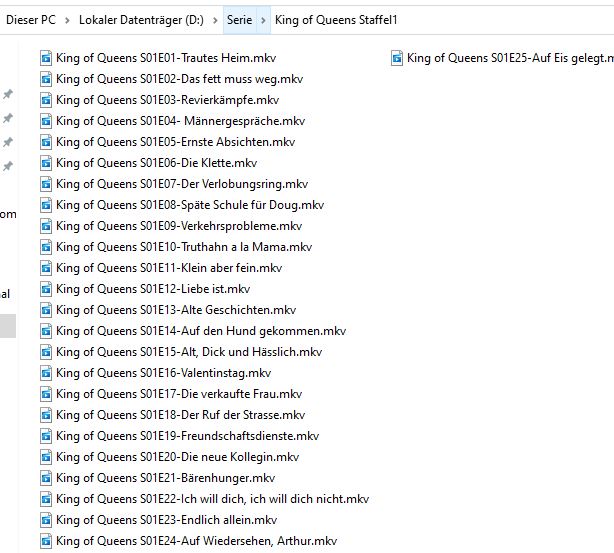Click King of Queens Staffel1 breadcrumb
Image resolution: width=614 pixels, height=553 pixels.
pos(336,20)
